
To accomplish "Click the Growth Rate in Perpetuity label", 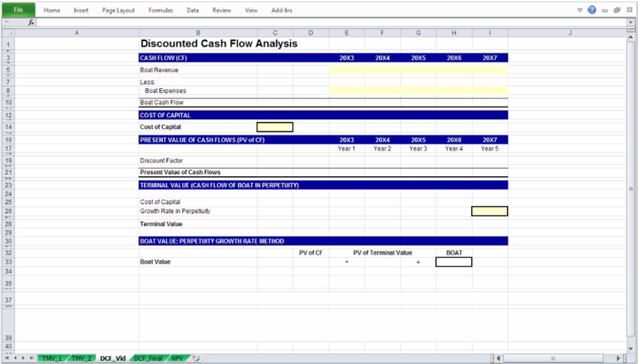I will point(175,211).
